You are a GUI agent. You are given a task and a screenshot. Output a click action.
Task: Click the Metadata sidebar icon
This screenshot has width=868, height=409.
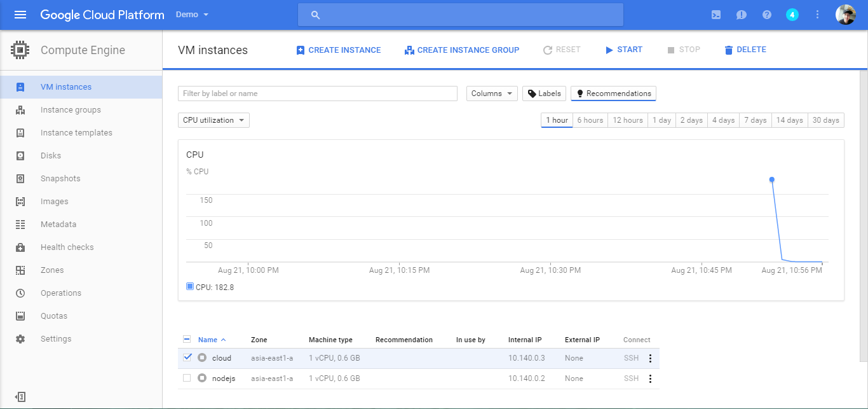tap(20, 225)
